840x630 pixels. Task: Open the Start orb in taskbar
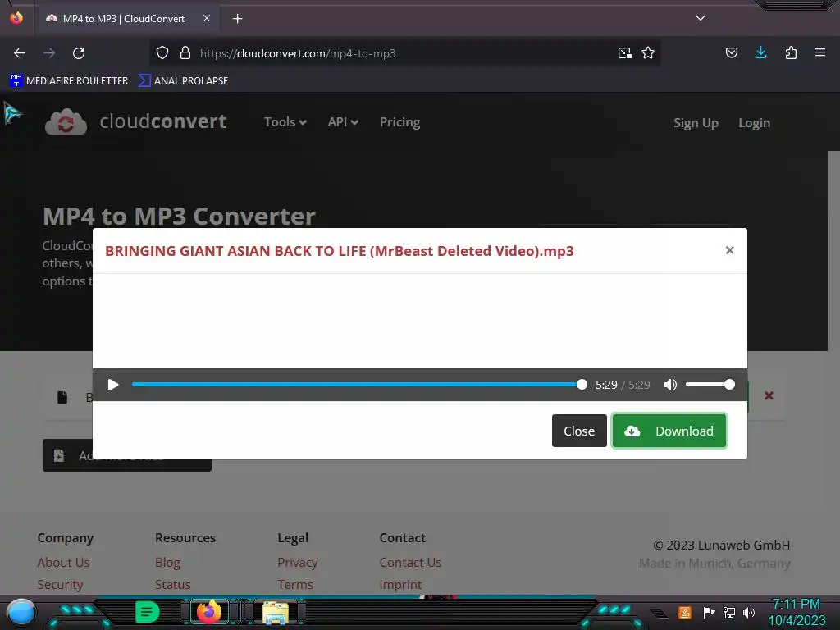(x=21, y=613)
